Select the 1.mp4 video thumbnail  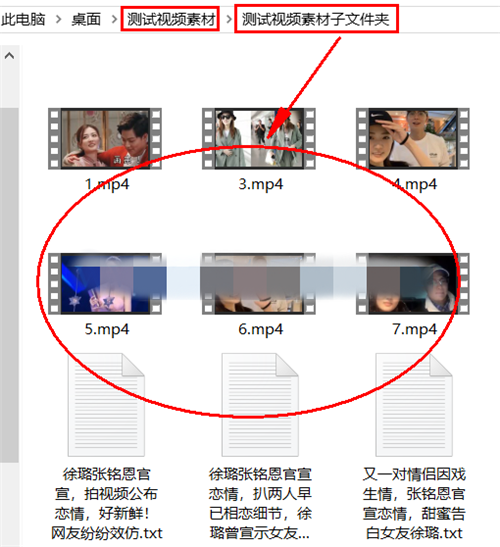(x=105, y=138)
